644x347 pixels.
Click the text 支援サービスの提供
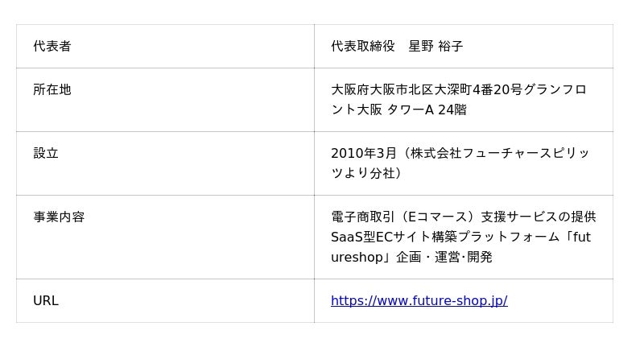pyautogui.click(x=539, y=217)
